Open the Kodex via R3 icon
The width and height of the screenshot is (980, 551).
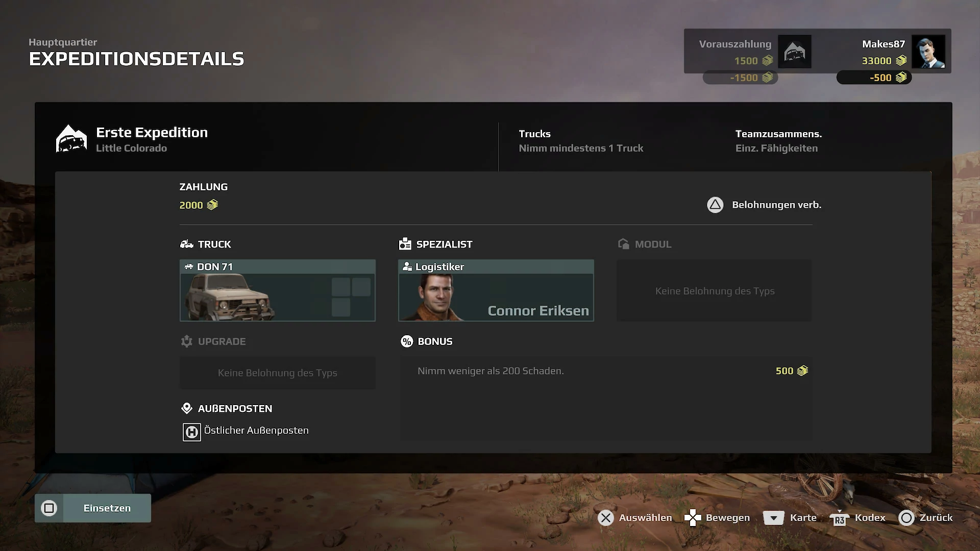(x=840, y=518)
